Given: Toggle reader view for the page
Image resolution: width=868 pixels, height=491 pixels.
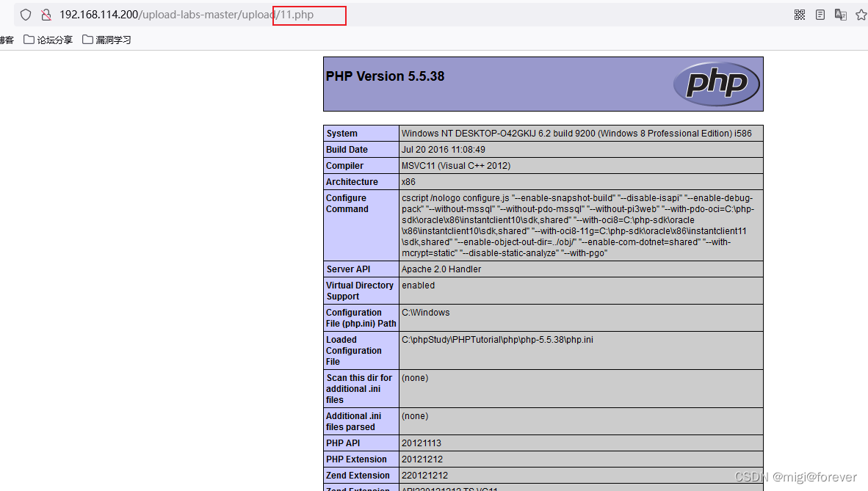Looking at the screenshot, I should click(820, 15).
